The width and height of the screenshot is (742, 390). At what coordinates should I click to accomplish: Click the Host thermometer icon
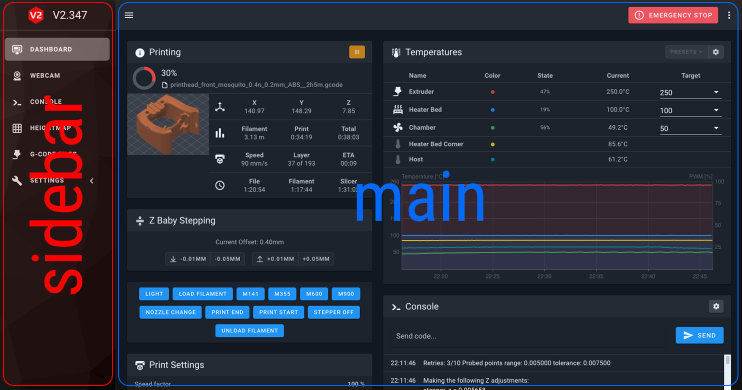398,160
